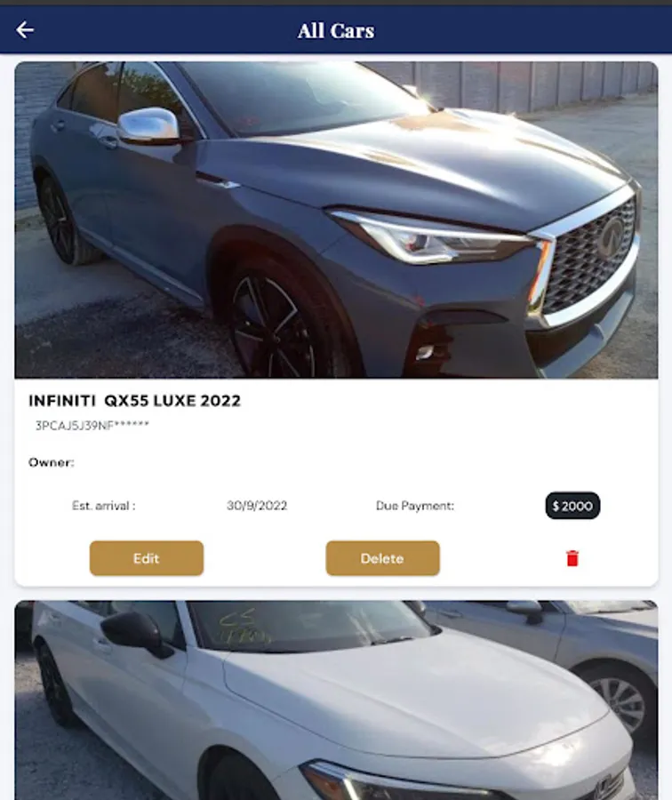672x800 pixels.
Task: Click the red trash bin icon
Action: coord(572,558)
